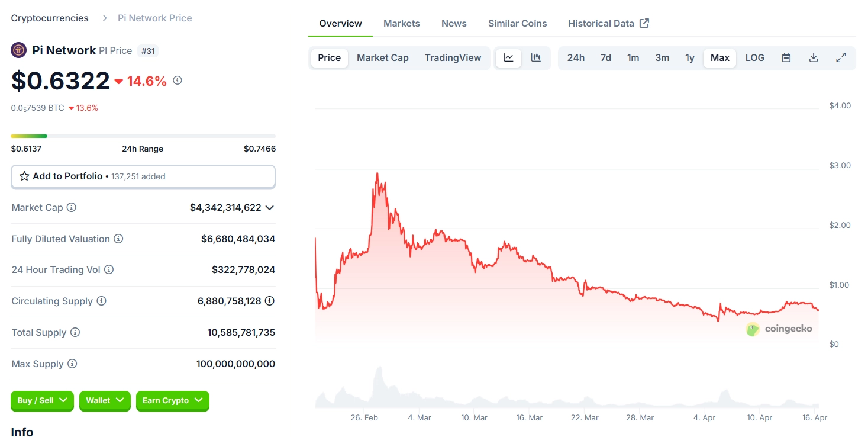This screenshot has height=437, width=868.
Task: Click 24 Hour Trading Vol info icon
Action: coord(109,269)
